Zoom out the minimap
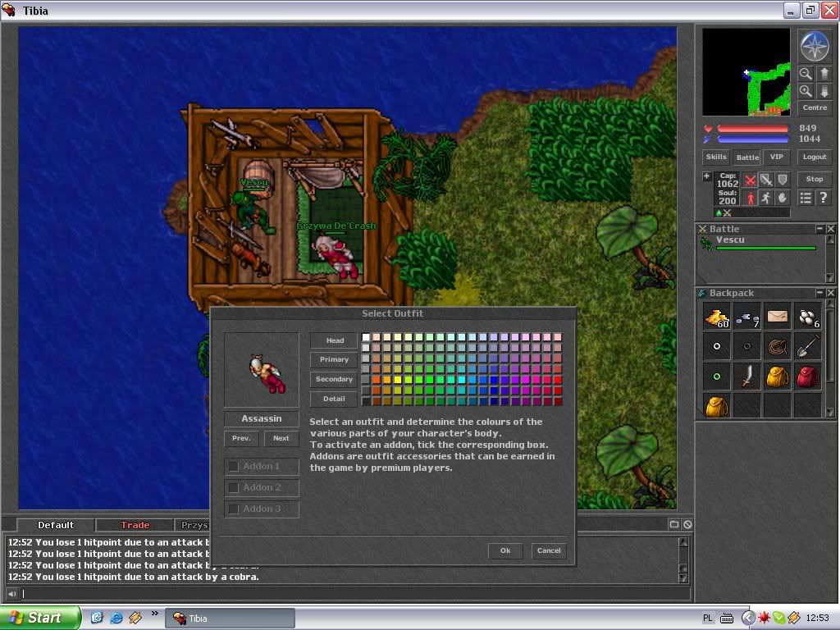 click(806, 73)
